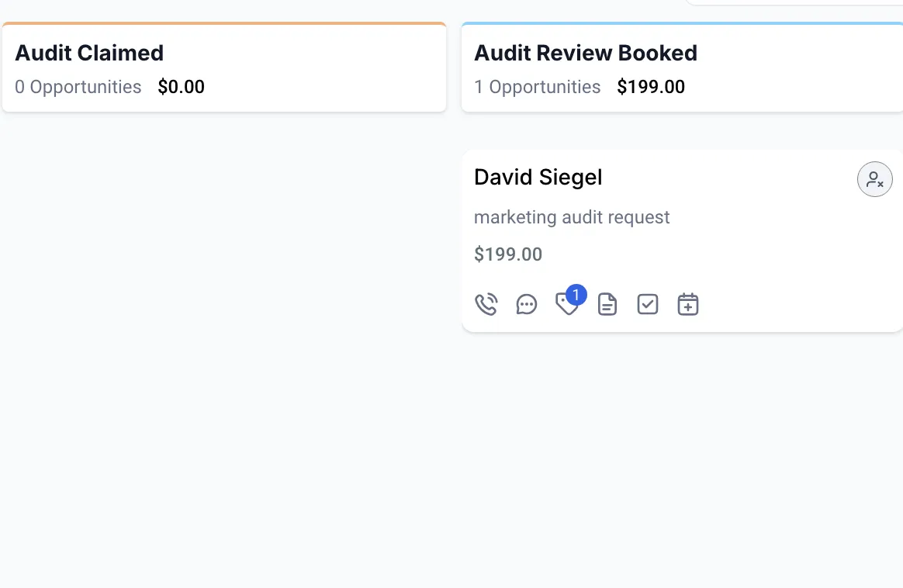Click the blue tag count badge
The height and width of the screenshot is (588, 903).
(x=576, y=295)
